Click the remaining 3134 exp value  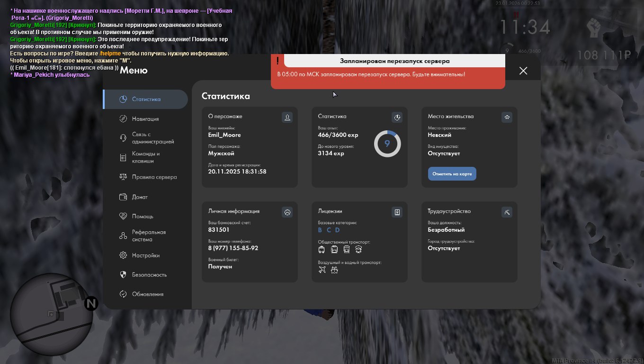tap(331, 154)
